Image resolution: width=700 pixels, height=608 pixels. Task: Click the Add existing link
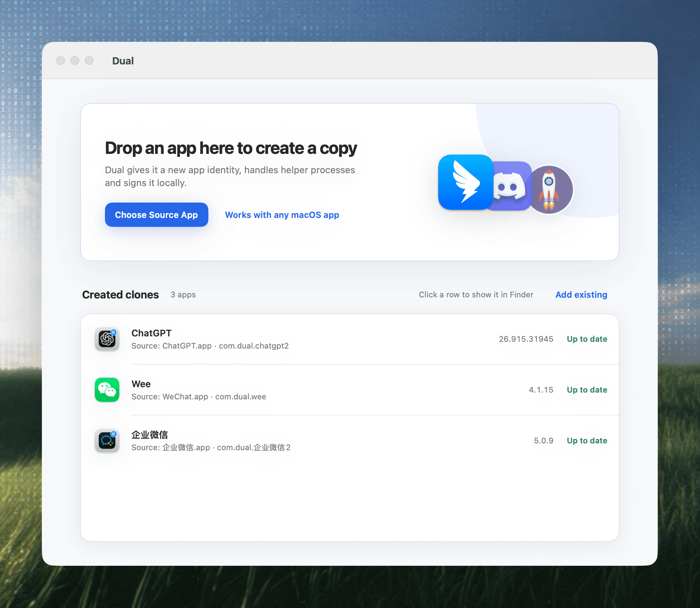pos(581,295)
